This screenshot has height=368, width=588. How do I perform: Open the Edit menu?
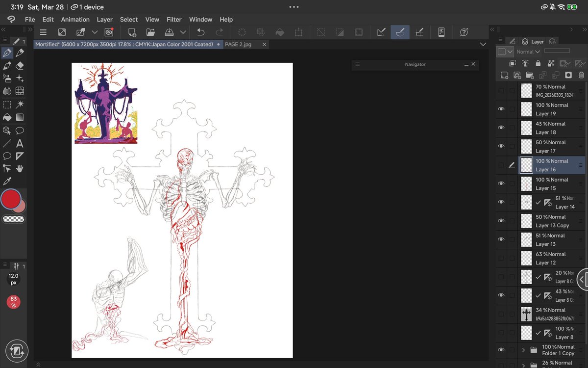(x=48, y=20)
